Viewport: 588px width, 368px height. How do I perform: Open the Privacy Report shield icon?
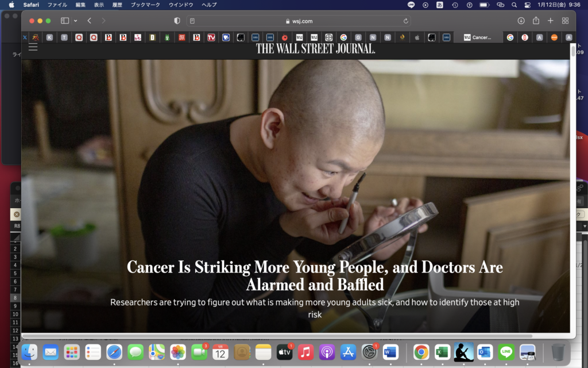[177, 21]
